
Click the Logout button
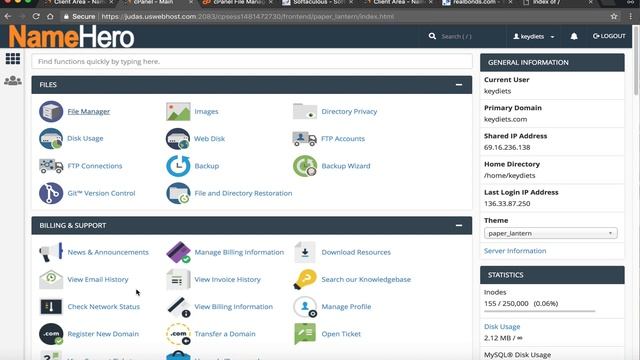pyautogui.click(x=609, y=36)
